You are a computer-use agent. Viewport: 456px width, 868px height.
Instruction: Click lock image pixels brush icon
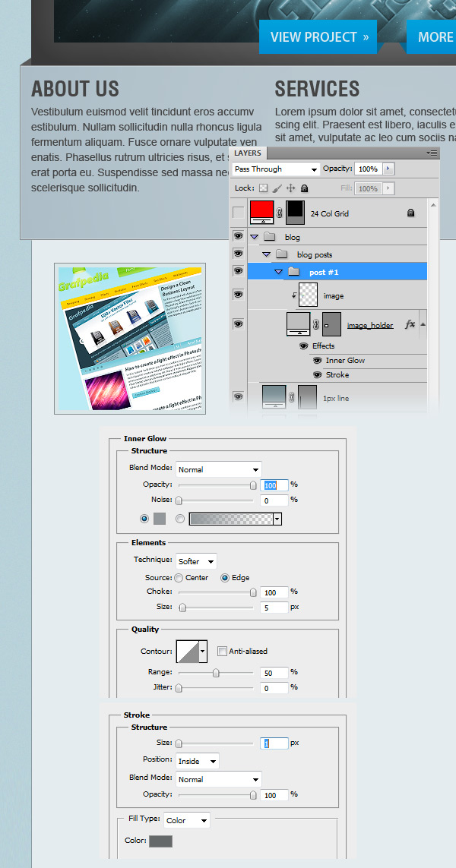[x=277, y=188]
